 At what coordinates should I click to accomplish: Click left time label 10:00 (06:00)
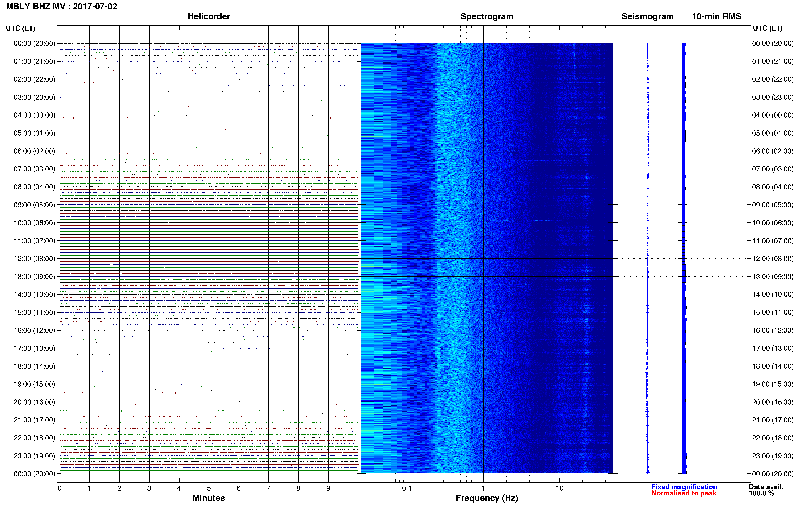click(34, 223)
